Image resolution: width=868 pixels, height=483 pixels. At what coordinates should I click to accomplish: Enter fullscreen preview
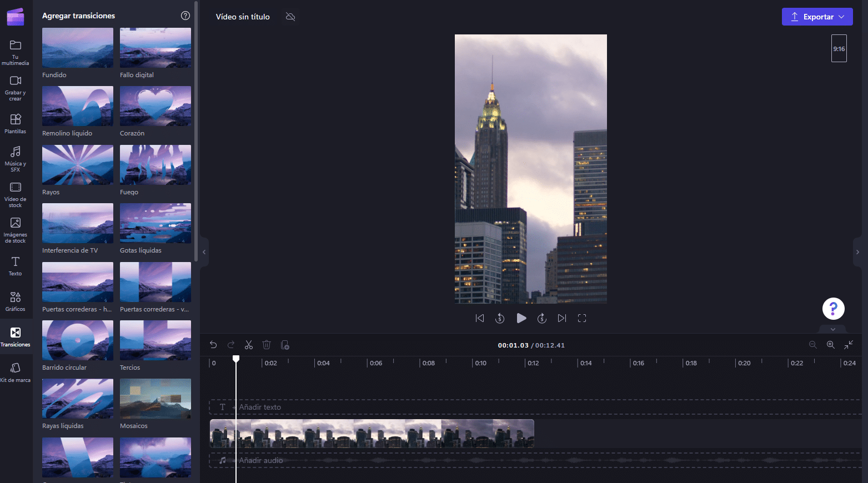tap(582, 318)
